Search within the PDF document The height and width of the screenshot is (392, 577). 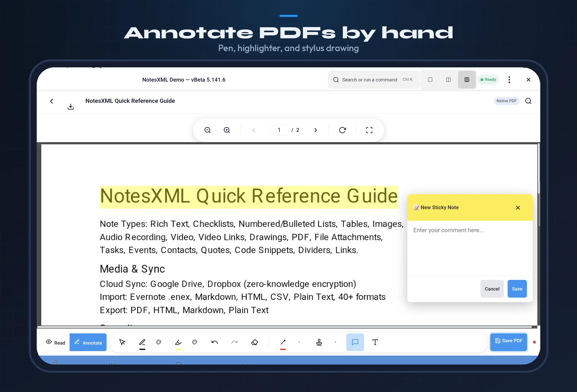528,101
